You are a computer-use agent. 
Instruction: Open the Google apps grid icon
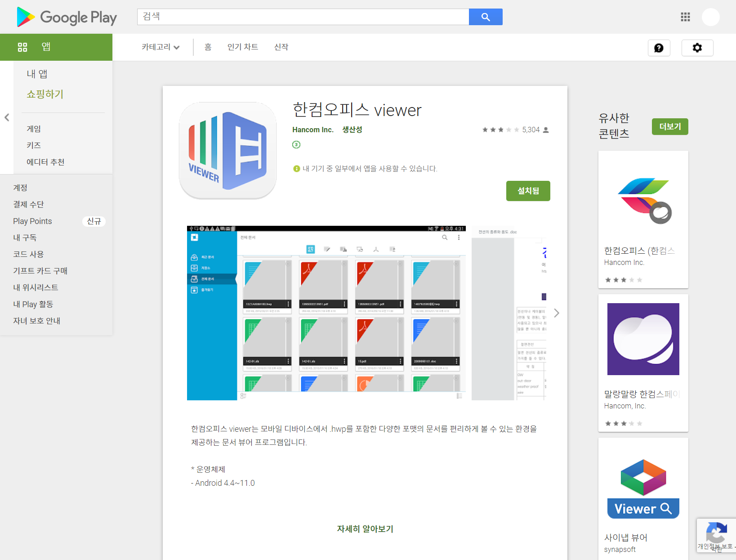tap(685, 17)
